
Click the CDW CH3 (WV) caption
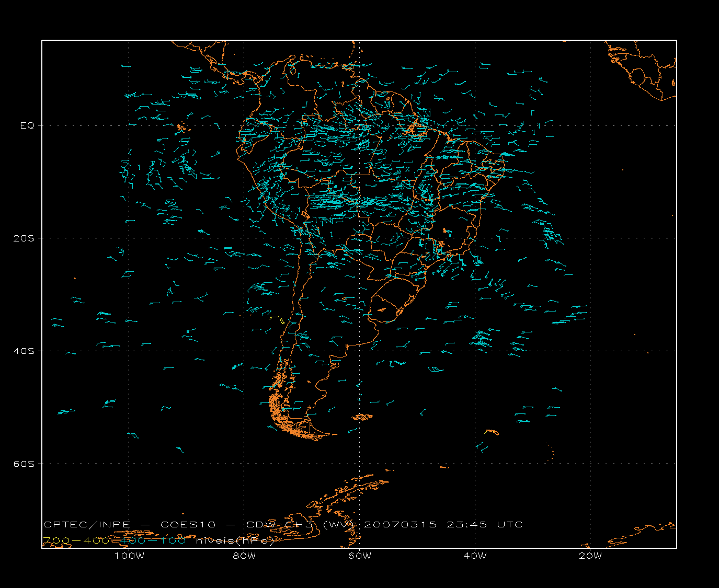pyautogui.click(x=301, y=524)
